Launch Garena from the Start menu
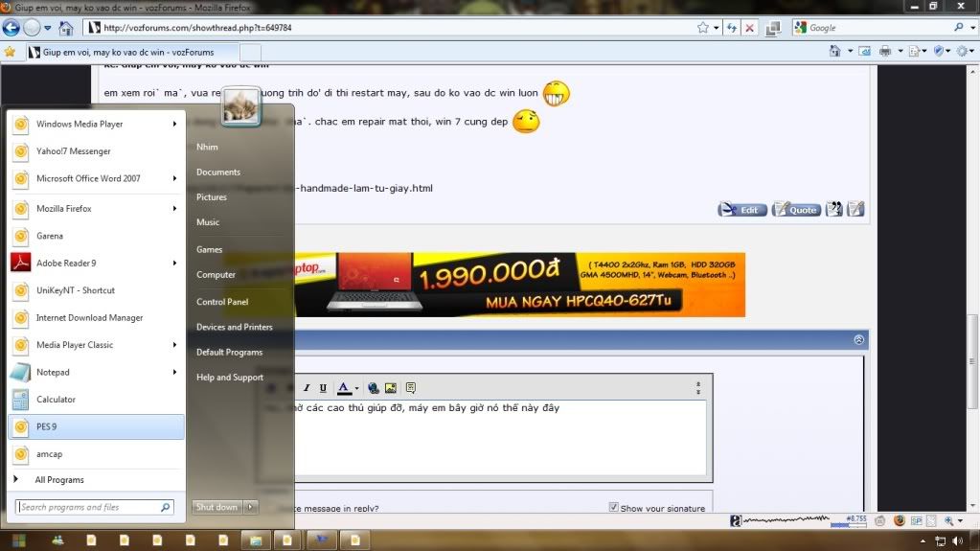980x551 pixels. point(96,236)
